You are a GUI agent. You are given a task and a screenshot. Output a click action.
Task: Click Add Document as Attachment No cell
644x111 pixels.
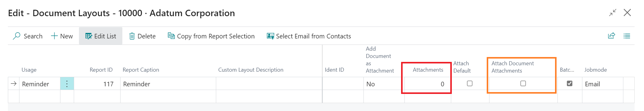coord(384,84)
